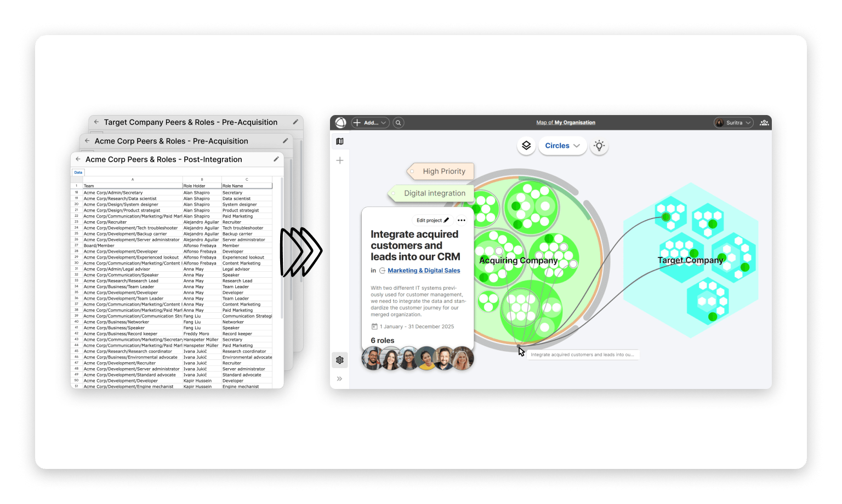The image size is (842, 504).
Task: Click avatar of woman wearing glasses
Action: 408,359
